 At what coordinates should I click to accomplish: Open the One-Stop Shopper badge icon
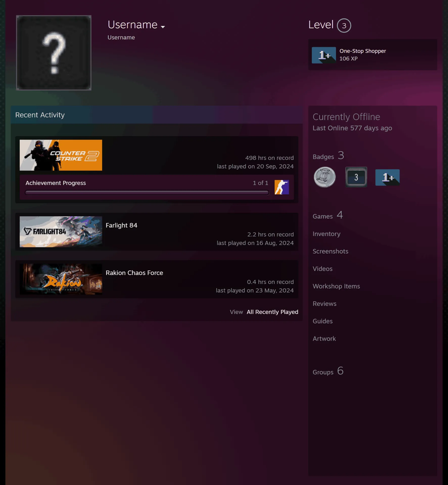coord(324,55)
